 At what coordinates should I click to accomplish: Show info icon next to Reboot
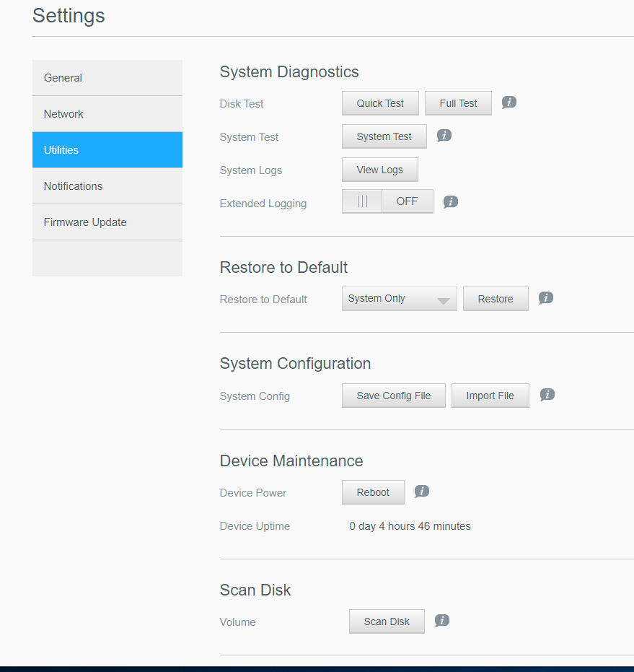click(422, 492)
